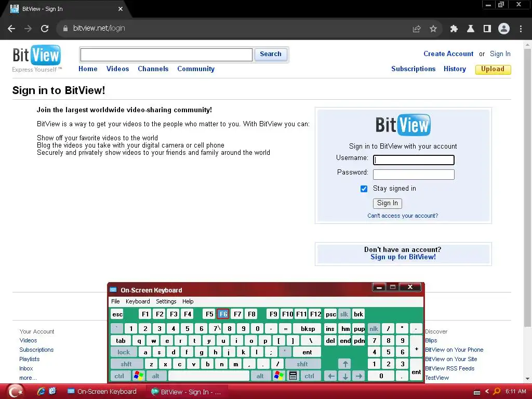Viewport: 532px width, 399px height.
Task: Bookmark this page with the star
Action: coord(433,29)
